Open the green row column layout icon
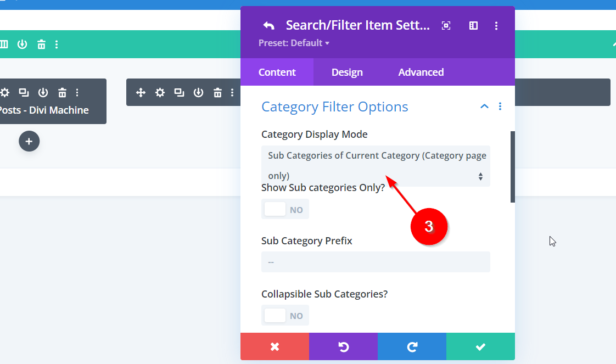 tap(4, 44)
